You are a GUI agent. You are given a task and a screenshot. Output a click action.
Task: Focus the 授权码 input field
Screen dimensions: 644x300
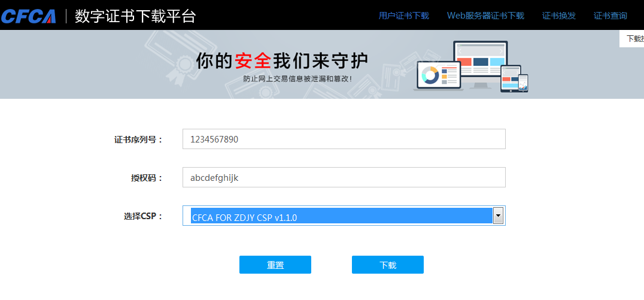coord(344,177)
